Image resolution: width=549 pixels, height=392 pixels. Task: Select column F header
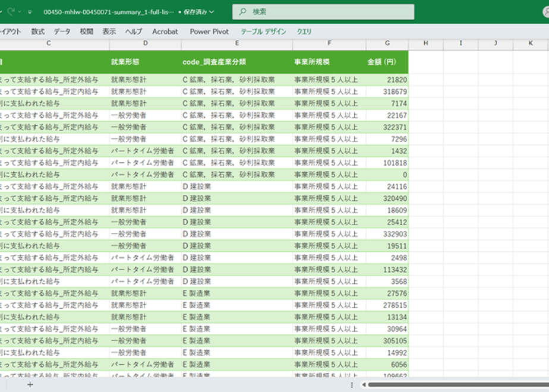(330, 43)
